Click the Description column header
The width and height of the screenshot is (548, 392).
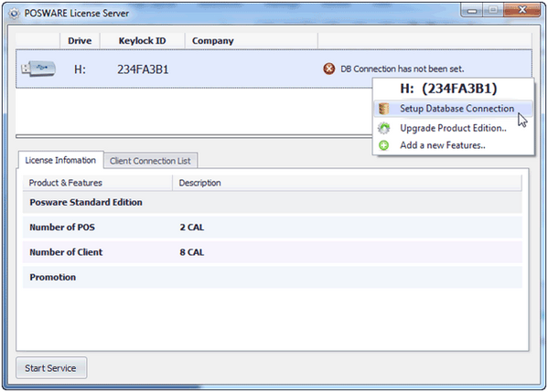[347, 183]
